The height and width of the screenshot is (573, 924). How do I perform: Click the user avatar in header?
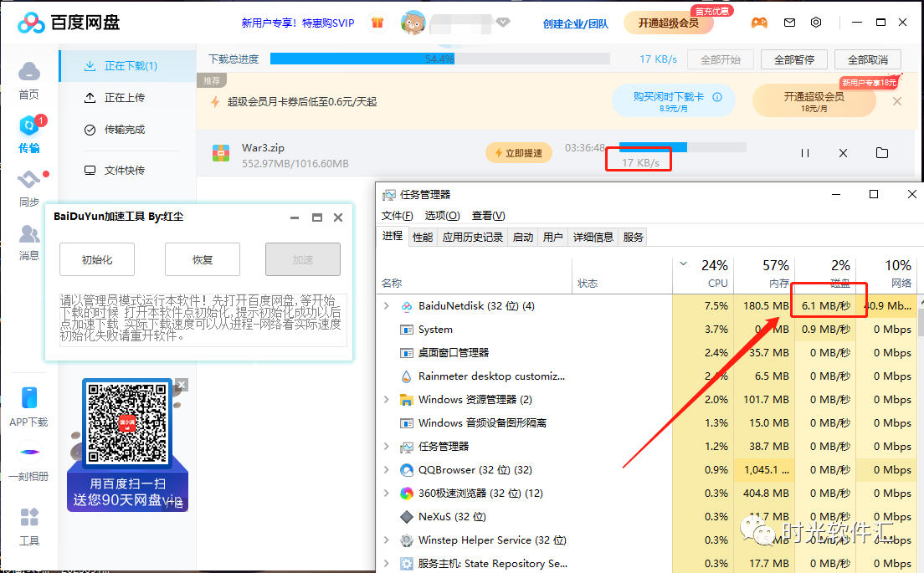click(x=413, y=23)
